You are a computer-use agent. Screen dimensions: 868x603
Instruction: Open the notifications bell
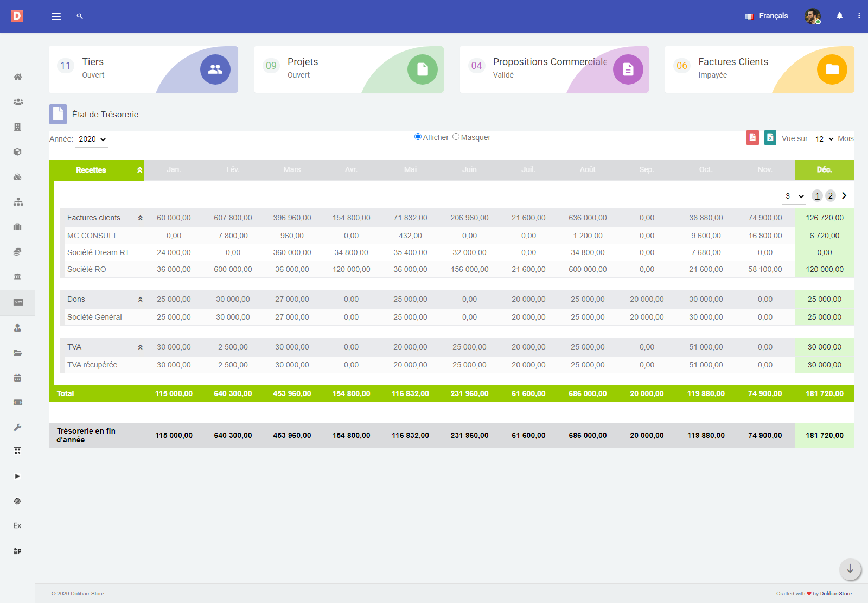(839, 16)
